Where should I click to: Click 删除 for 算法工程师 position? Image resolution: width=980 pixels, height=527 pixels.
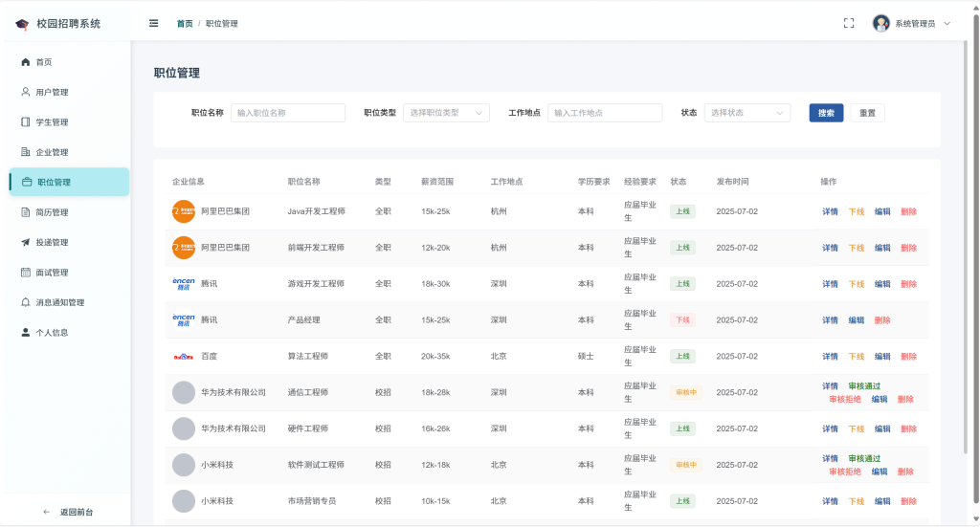[909, 357]
